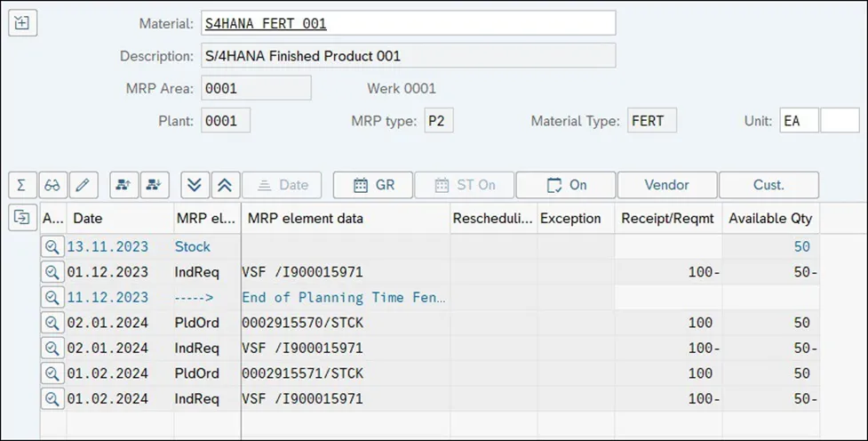The width and height of the screenshot is (868, 441).
Task: Click the Available Qty column header
Action: [768, 218]
